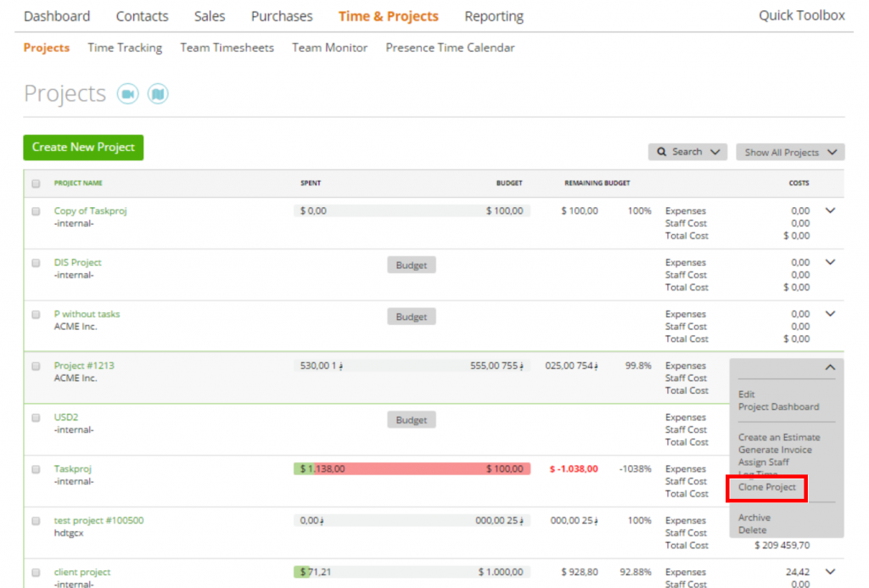Choose Archive in the actions menu

(x=754, y=517)
